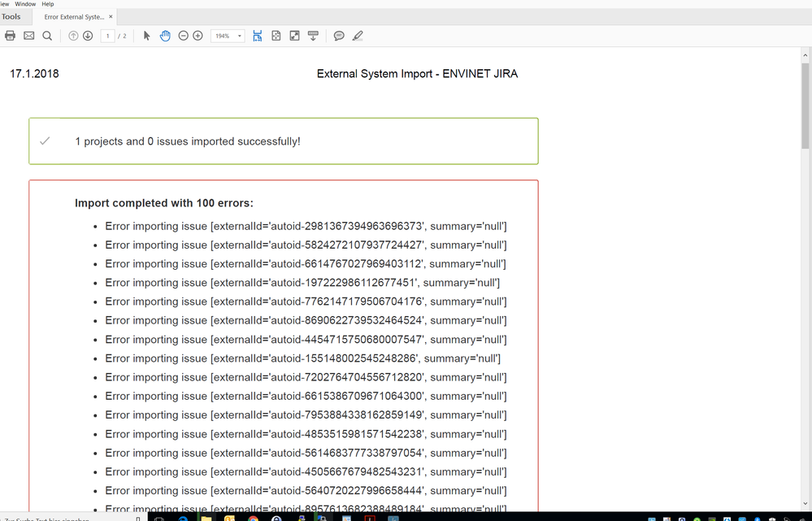Viewport: 812px width, 521px height.
Task: Print the document with the printer icon
Action: [x=10, y=36]
